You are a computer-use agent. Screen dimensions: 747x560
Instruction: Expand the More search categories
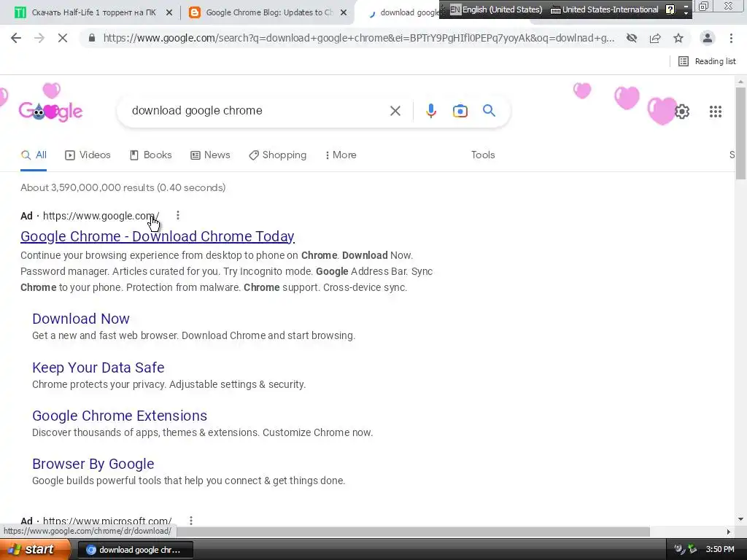(x=341, y=155)
